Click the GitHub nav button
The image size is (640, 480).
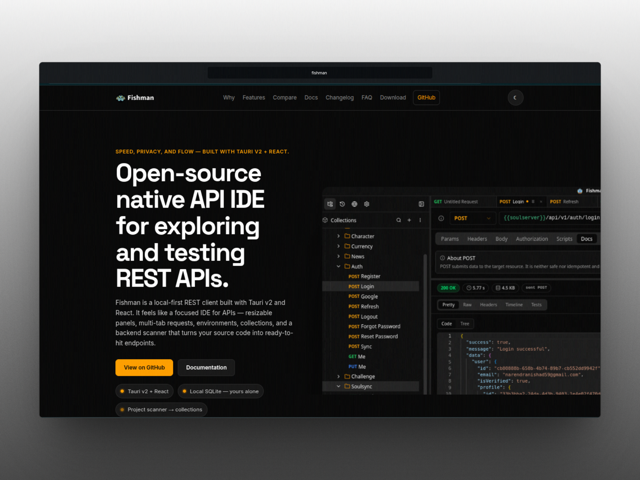pos(426,98)
